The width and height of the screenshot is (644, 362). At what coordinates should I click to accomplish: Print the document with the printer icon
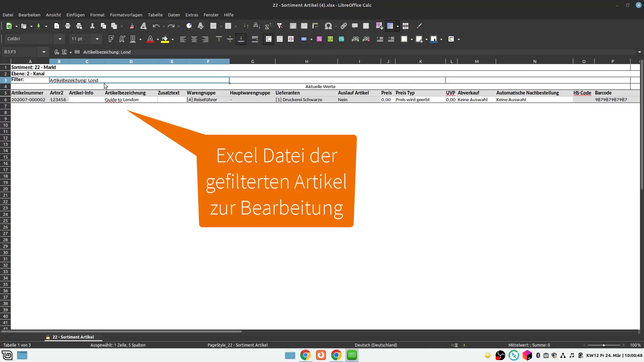click(x=68, y=26)
